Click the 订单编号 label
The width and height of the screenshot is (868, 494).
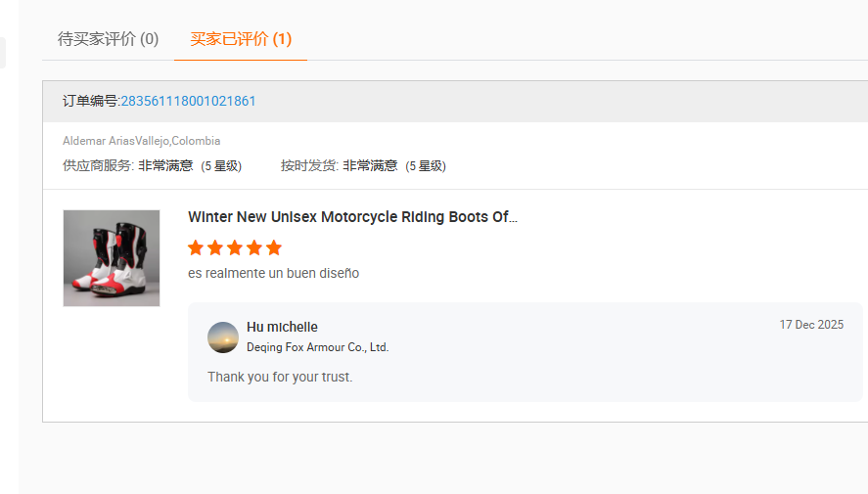pos(90,101)
